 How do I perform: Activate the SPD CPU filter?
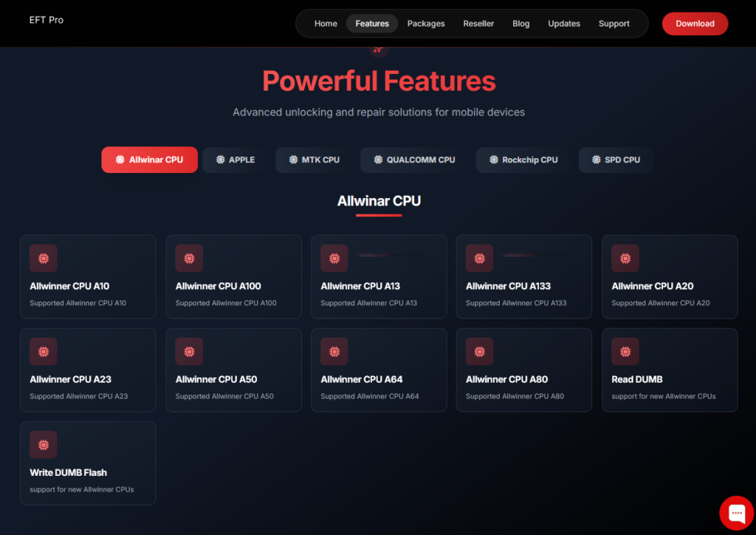[x=616, y=160]
